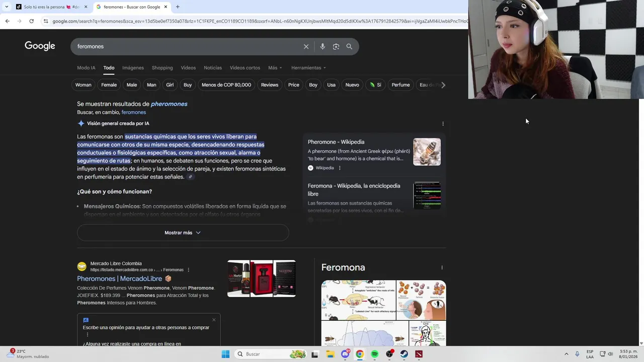Apply the Female filter chip
Image resolution: width=644 pixels, height=362 pixels.
point(109,85)
